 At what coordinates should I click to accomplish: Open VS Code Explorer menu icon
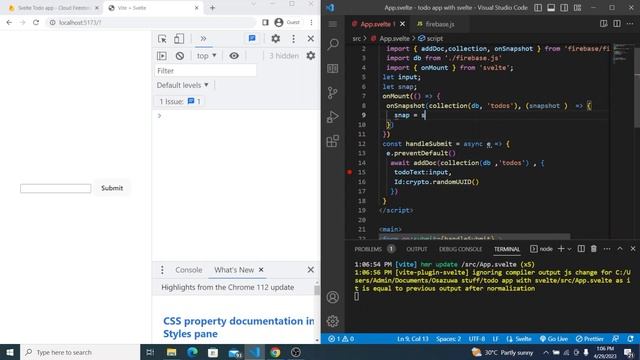(x=333, y=24)
